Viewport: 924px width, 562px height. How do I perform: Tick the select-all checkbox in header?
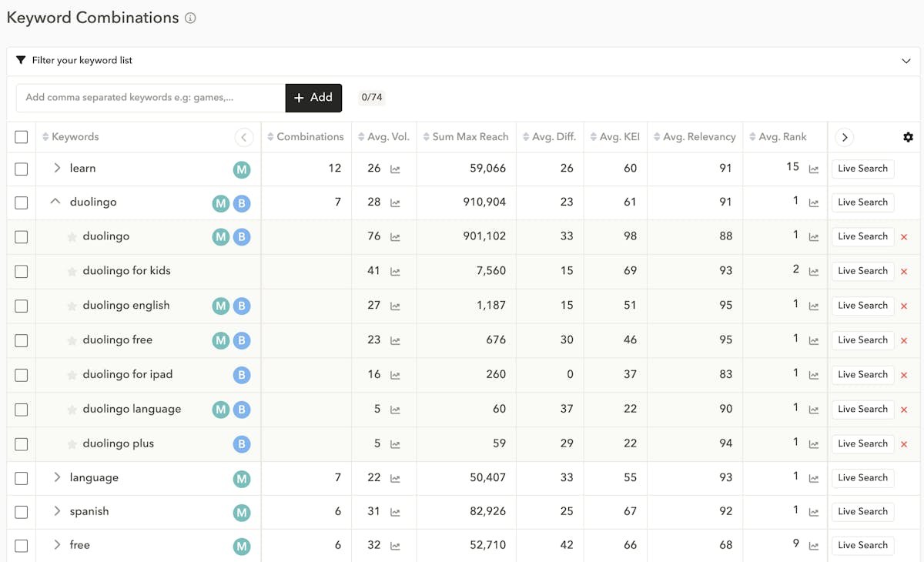(x=22, y=137)
